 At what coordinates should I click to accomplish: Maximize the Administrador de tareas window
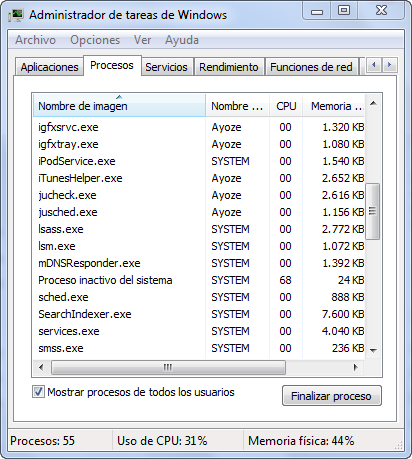coord(344,11)
